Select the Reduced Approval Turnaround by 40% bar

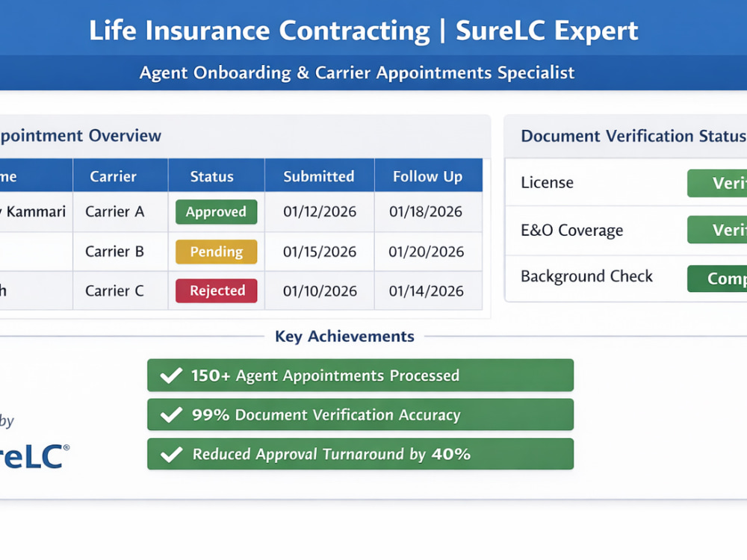tap(360, 454)
